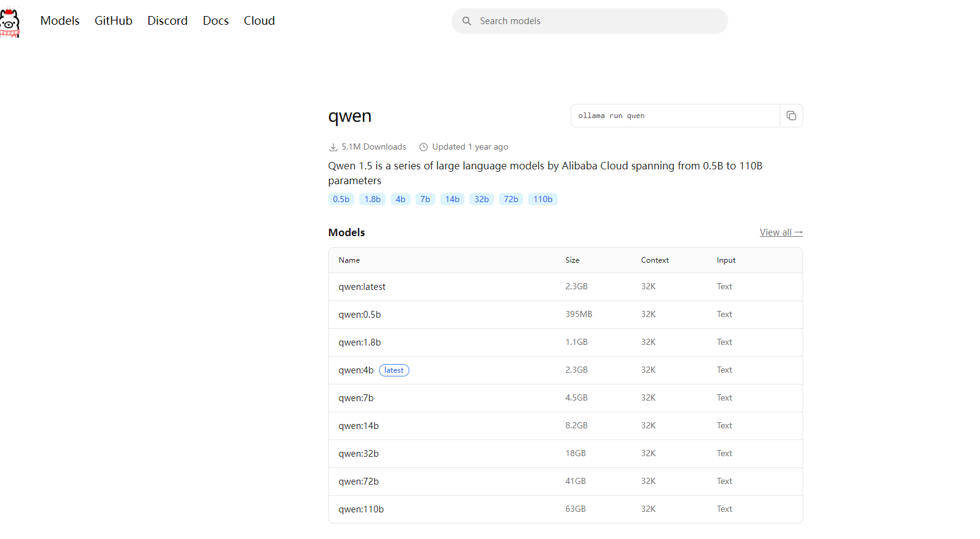Click the Input column header
980x539 pixels.
[x=726, y=260]
